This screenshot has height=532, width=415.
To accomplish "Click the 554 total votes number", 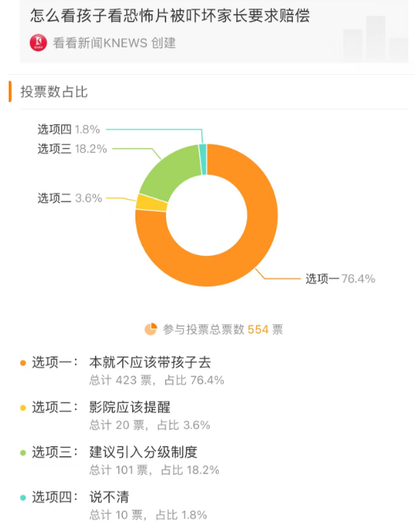I will click(258, 330).
